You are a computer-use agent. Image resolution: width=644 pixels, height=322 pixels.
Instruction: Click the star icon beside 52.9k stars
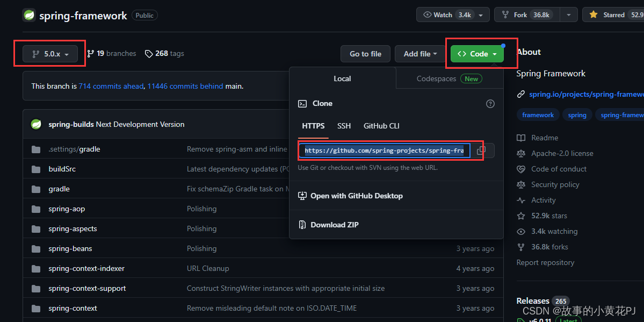(521, 216)
